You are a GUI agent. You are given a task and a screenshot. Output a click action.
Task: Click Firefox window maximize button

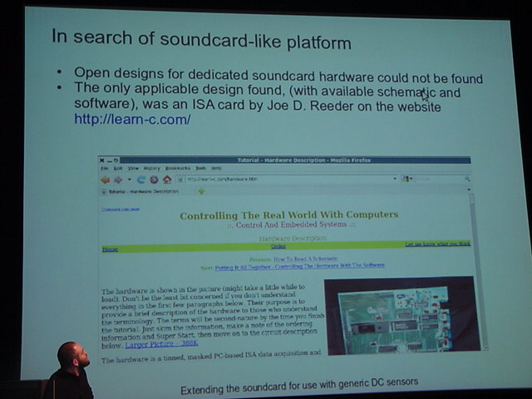click(x=116, y=160)
